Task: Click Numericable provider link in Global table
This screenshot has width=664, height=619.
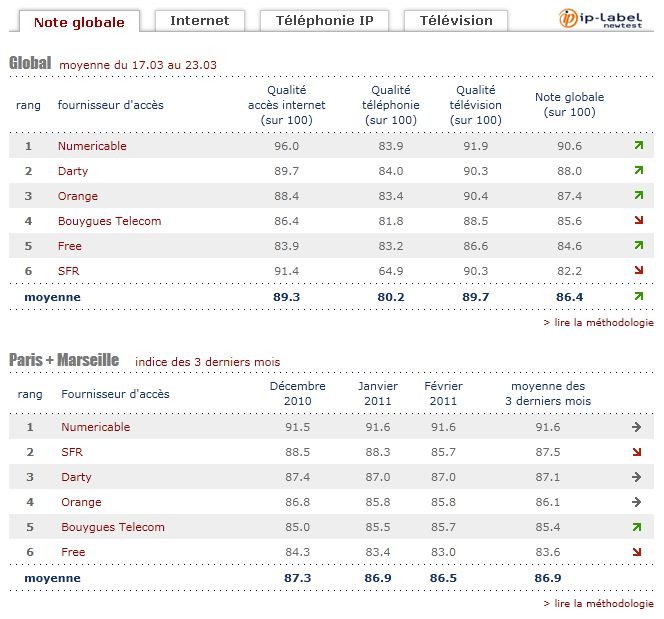Action: 92,146
